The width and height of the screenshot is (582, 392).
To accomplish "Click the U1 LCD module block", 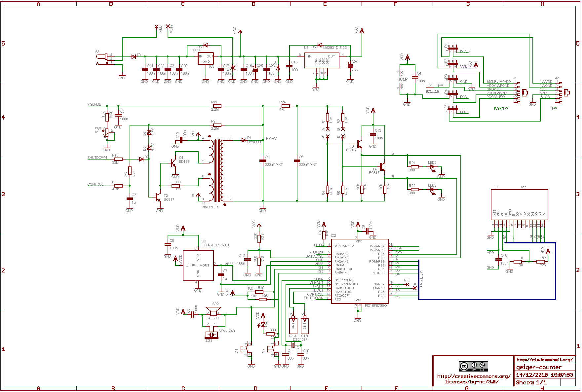I will tap(519, 204).
